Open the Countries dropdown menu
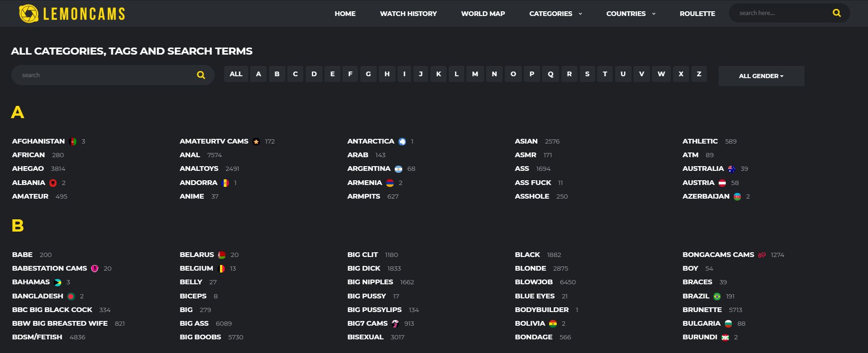868x353 pixels. [631, 14]
